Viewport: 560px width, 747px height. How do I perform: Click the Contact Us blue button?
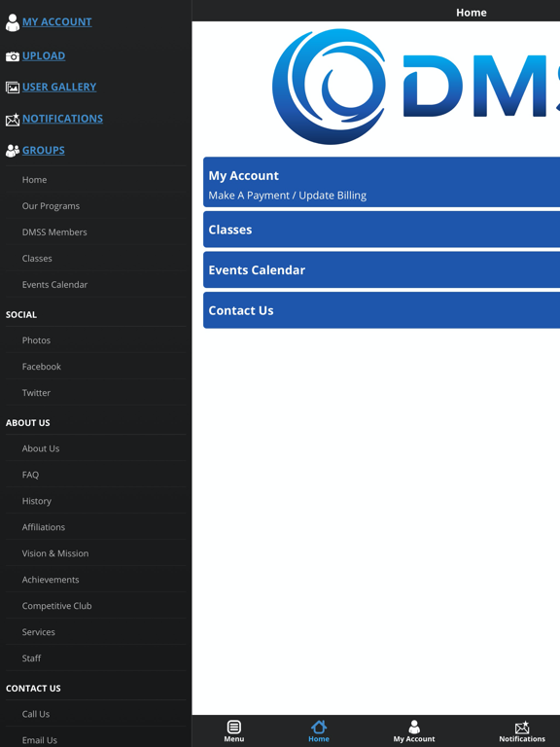coord(381,310)
